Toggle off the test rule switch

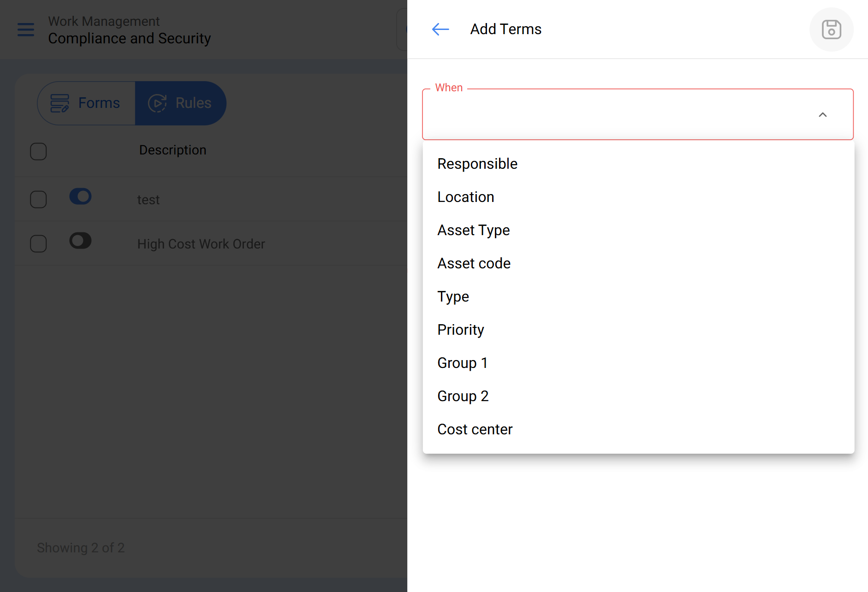click(80, 196)
